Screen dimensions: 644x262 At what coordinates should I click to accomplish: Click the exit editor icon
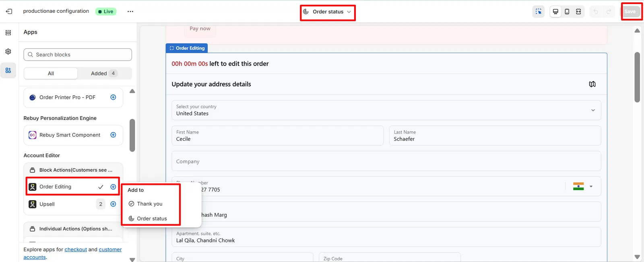(x=9, y=11)
